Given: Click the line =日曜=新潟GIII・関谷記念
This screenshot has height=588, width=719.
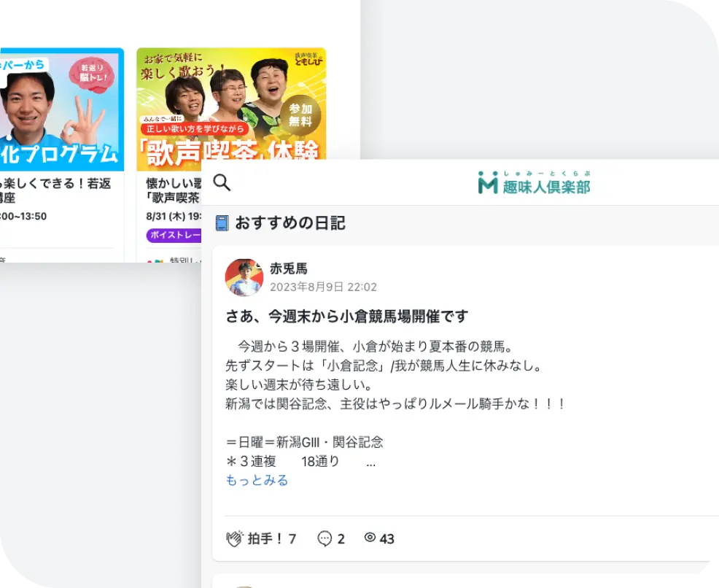Looking at the screenshot, I should tap(304, 442).
